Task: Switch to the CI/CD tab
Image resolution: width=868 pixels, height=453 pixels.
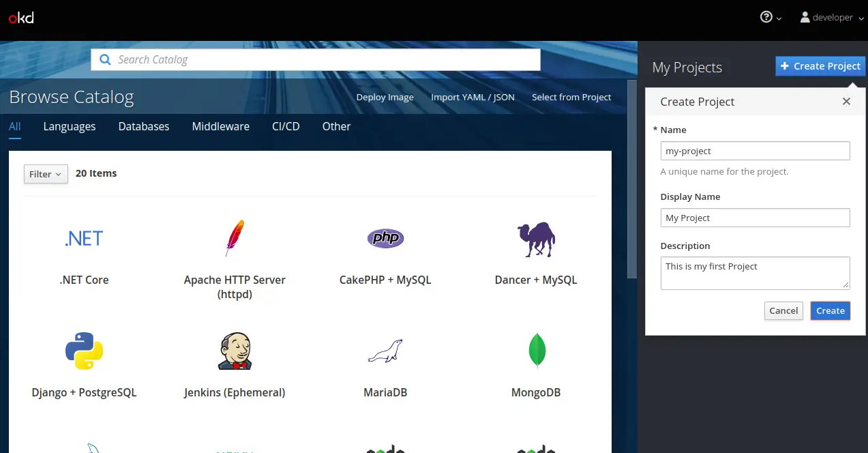Action: [286, 126]
